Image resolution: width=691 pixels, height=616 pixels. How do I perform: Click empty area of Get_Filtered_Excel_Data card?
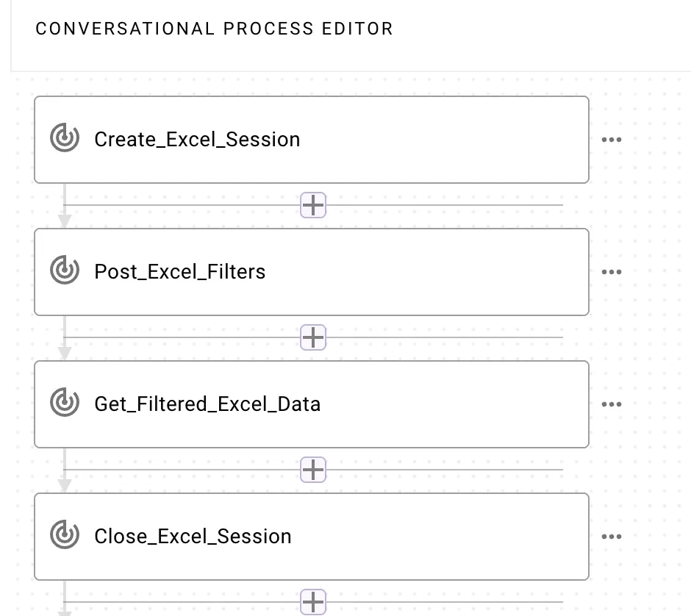click(x=456, y=404)
